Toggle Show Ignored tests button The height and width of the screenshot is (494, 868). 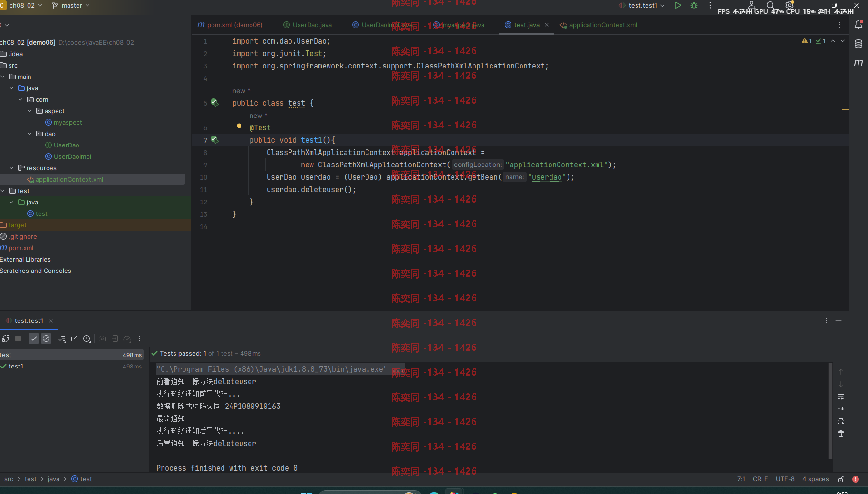pyautogui.click(x=46, y=339)
